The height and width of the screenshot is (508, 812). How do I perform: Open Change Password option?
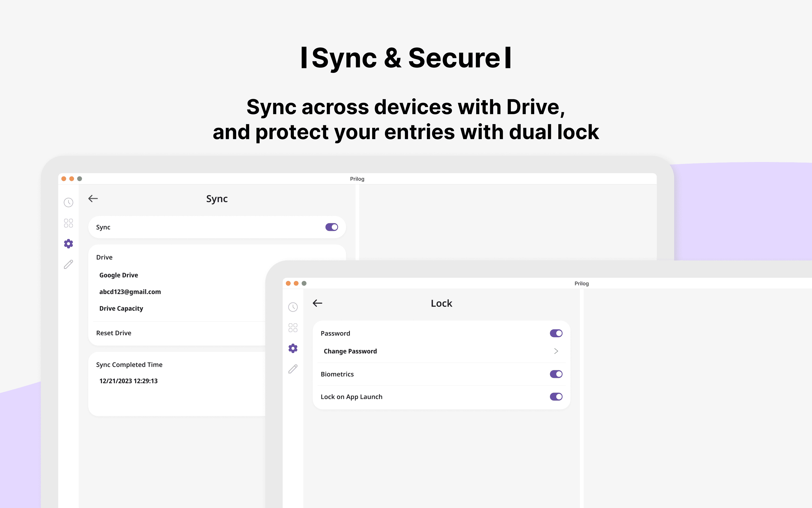[x=441, y=351]
